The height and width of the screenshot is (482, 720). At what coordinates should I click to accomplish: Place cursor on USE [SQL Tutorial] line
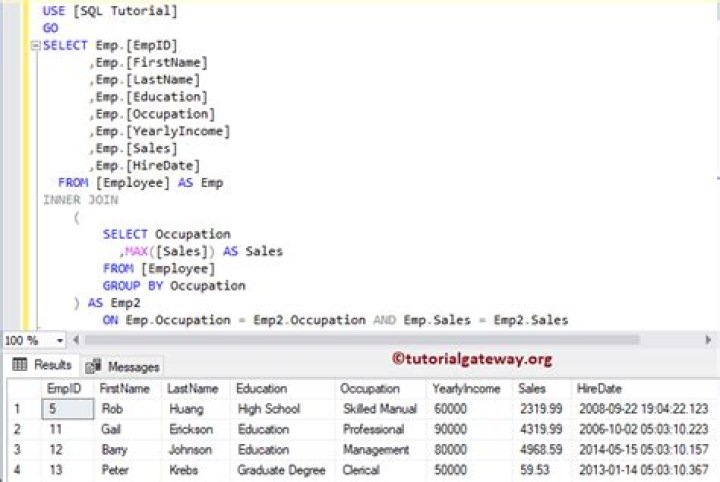pyautogui.click(x=110, y=11)
